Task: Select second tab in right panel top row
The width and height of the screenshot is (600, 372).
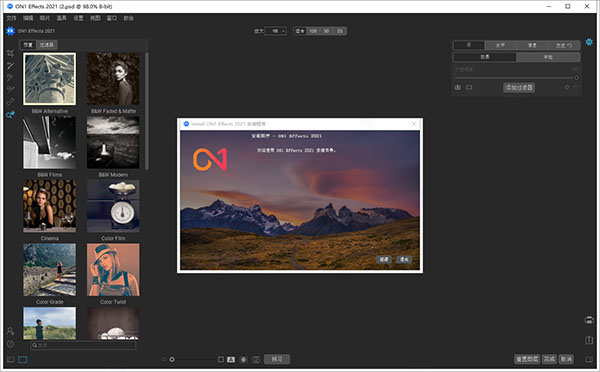Action: pos(501,45)
